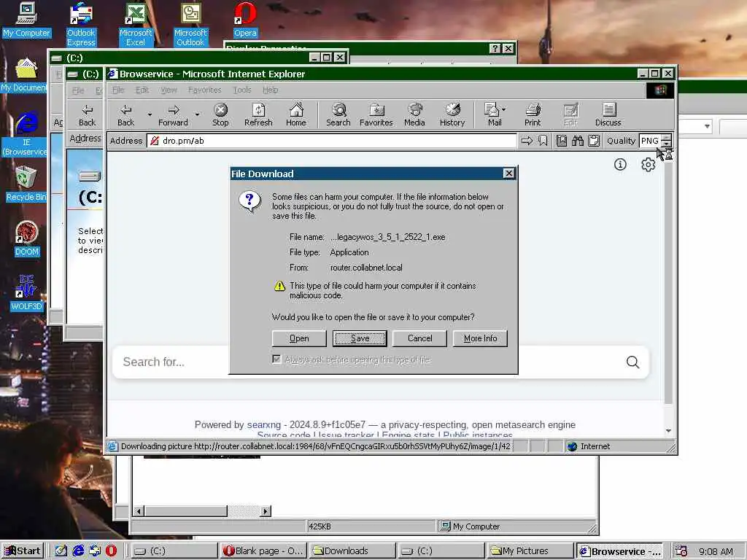Viewport: 747px width, 560px height.
Task: Open the page settings gear icon
Action: (x=648, y=165)
